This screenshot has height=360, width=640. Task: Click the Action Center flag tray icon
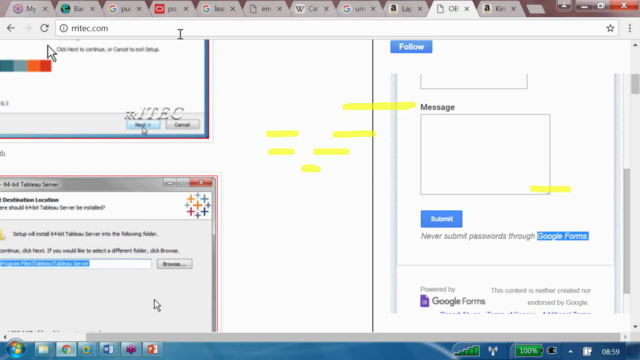tap(587, 351)
